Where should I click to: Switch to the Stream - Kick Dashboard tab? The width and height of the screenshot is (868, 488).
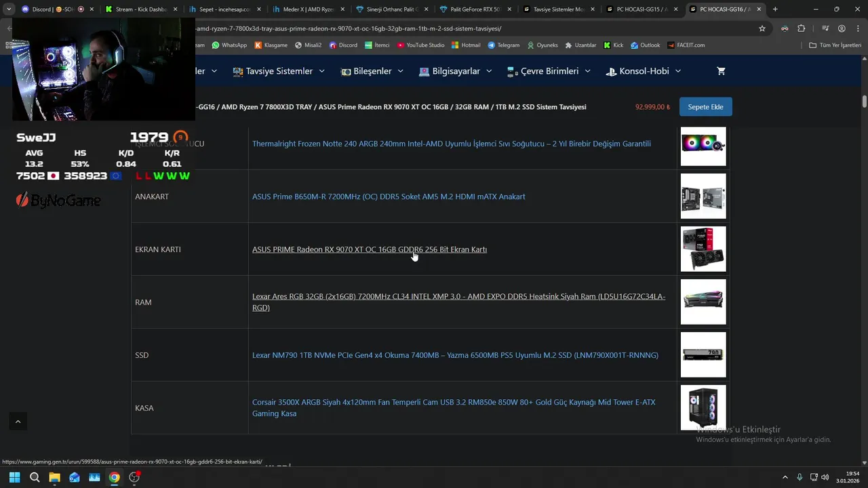pos(141,9)
